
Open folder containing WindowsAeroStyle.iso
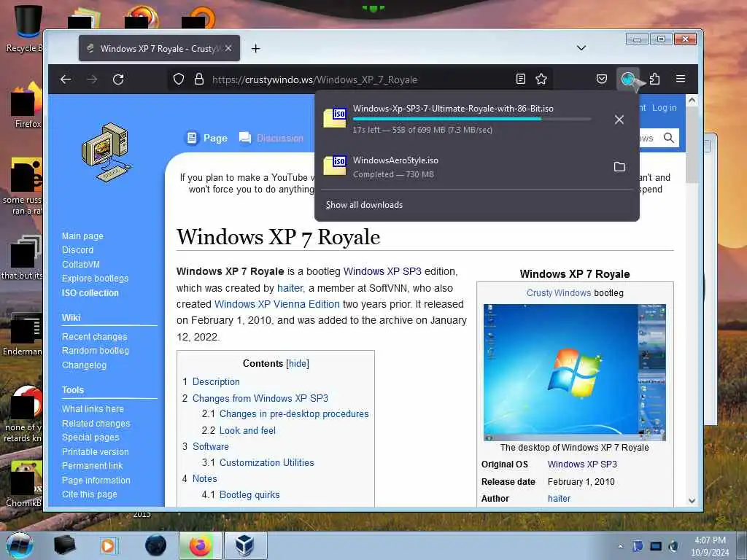click(619, 167)
